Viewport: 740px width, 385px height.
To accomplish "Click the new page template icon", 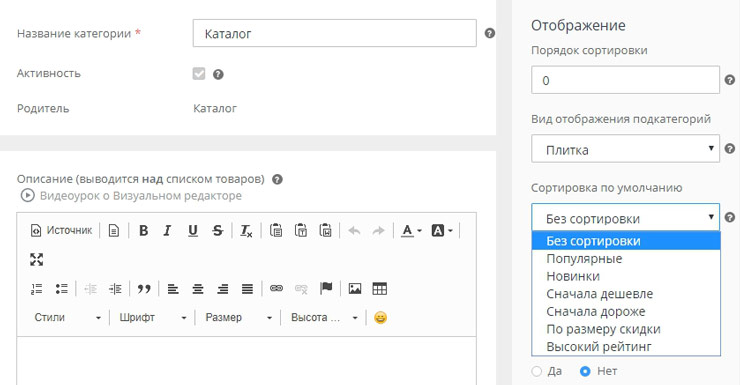I will [114, 230].
